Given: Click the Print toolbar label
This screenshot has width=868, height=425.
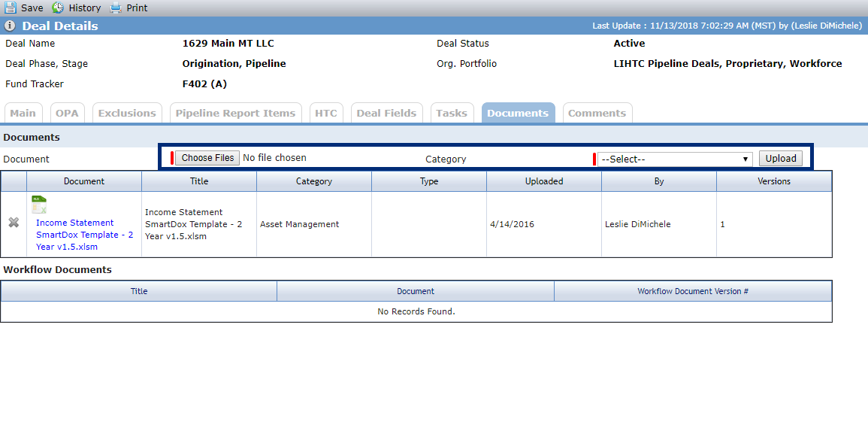Looking at the screenshot, I should point(138,8).
